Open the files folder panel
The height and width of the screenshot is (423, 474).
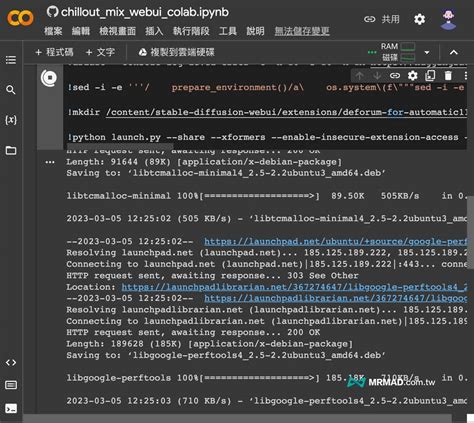click(x=11, y=150)
